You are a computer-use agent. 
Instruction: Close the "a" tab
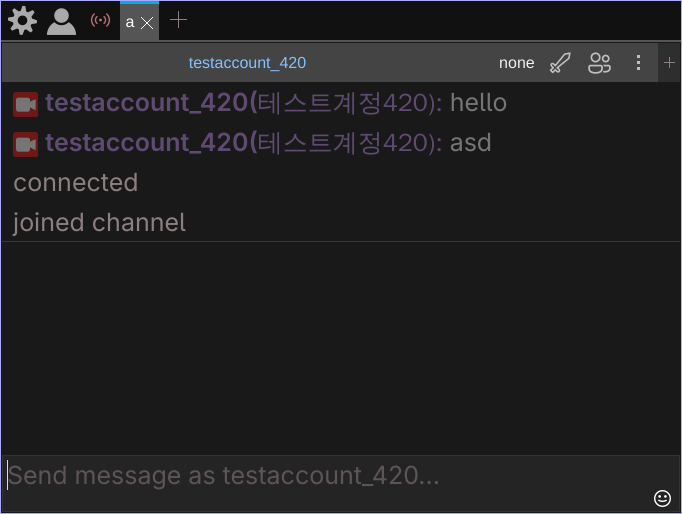[148, 23]
